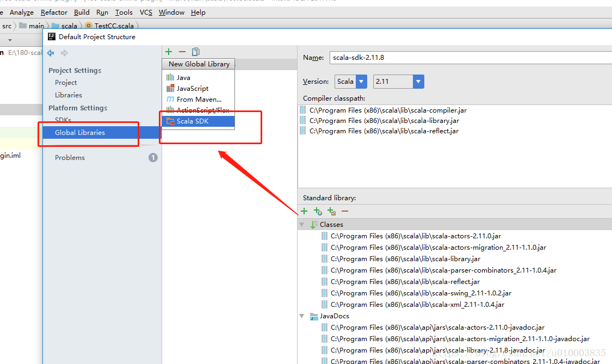Click the TestCC.scala breadcrumb label
612x364 pixels.
point(114,26)
